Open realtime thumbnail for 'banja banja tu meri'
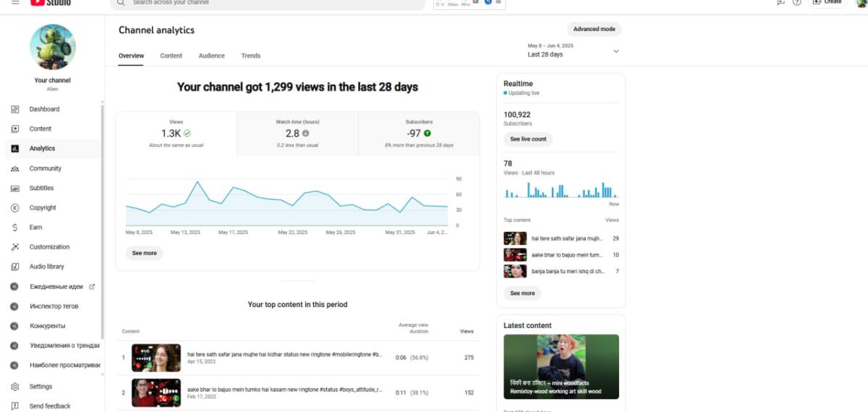The width and height of the screenshot is (868, 412). tap(515, 271)
